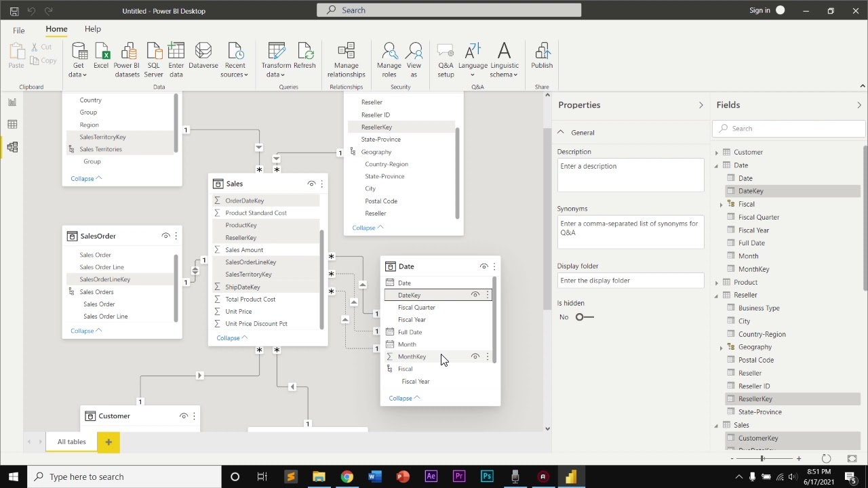The width and height of the screenshot is (868, 488).
Task: Collapse the Reseller table card
Action: click(x=368, y=228)
